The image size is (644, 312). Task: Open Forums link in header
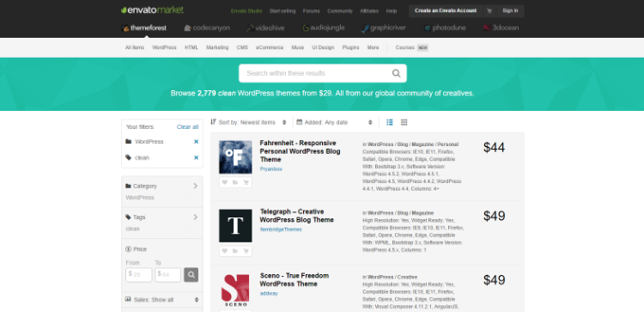point(312,11)
